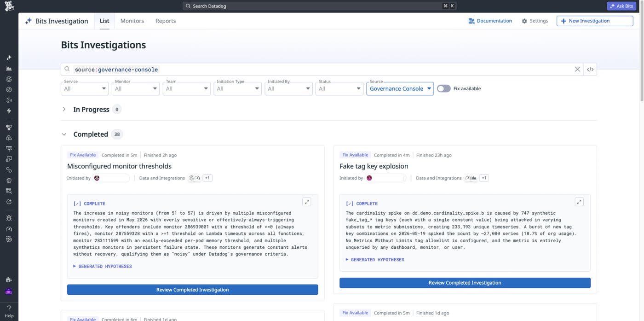Clear the search query with X icon
Viewport: 644px width, 321px height.
coord(577,69)
